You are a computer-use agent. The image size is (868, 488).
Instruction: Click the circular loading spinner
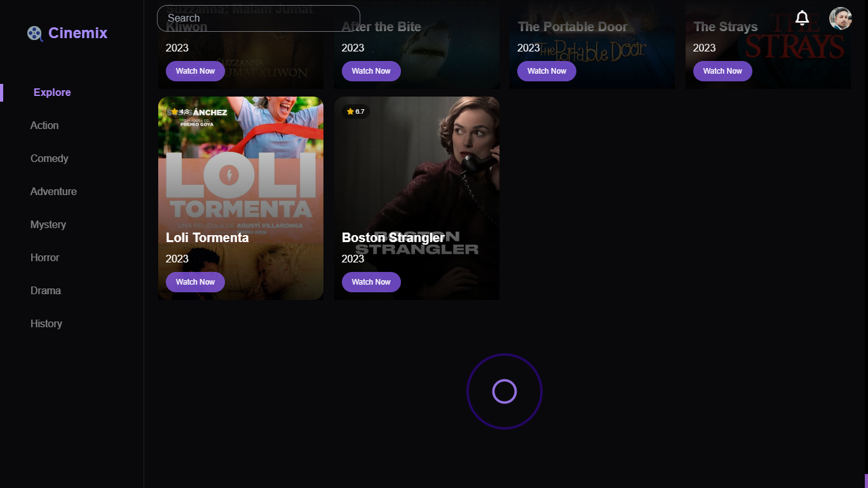[x=505, y=391]
